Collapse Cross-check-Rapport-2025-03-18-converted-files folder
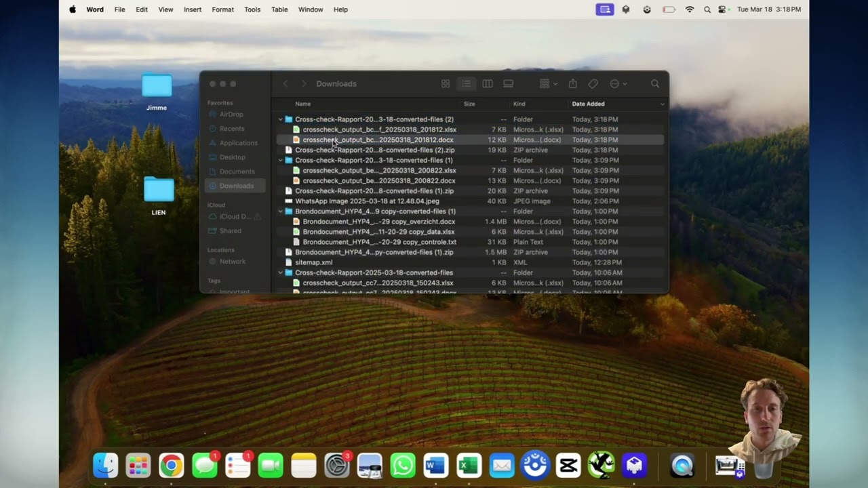Screen dimensions: 868x488 click(281, 272)
